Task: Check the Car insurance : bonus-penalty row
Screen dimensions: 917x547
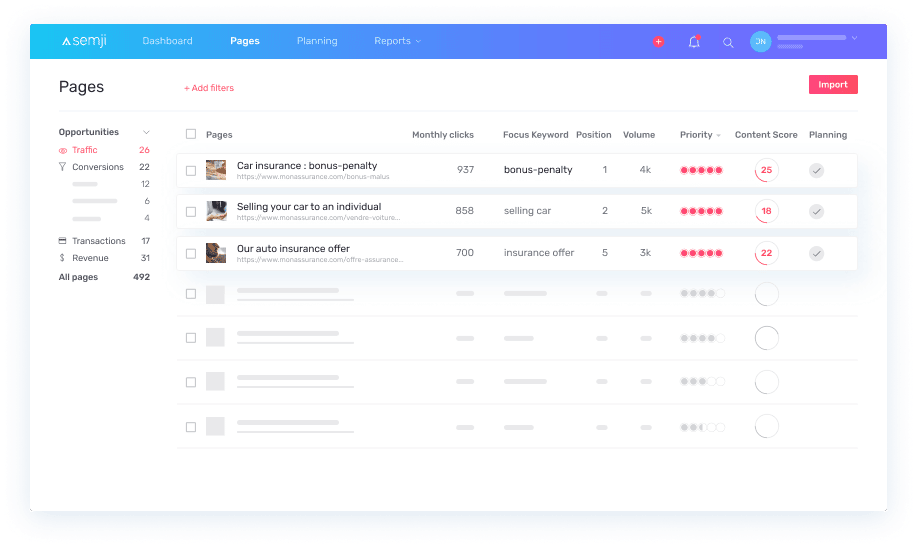Action: tap(191, 171)
